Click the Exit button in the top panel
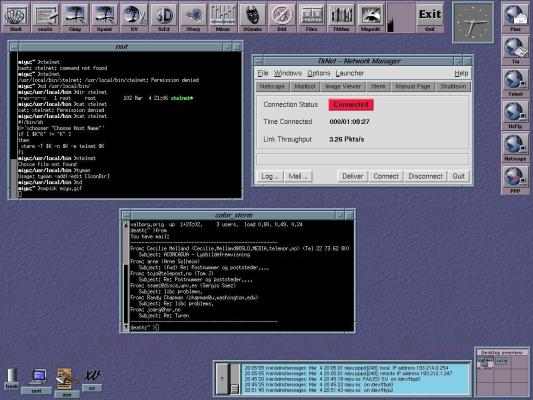Screen dimensions: 533x400 click(430, 16)
